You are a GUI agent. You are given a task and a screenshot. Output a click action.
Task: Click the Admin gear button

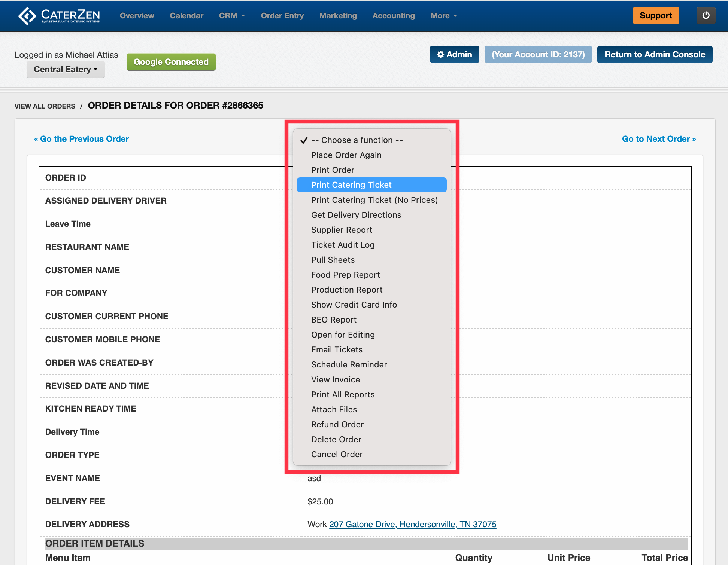454,55
